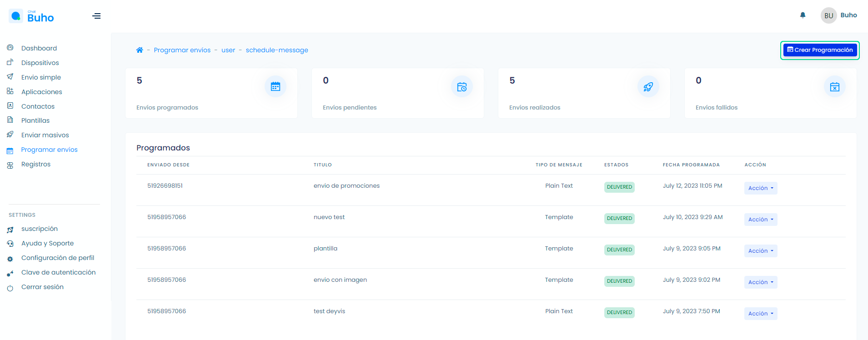Open Envio simple menu item
The image size is (868, 340).
point(41,77)
